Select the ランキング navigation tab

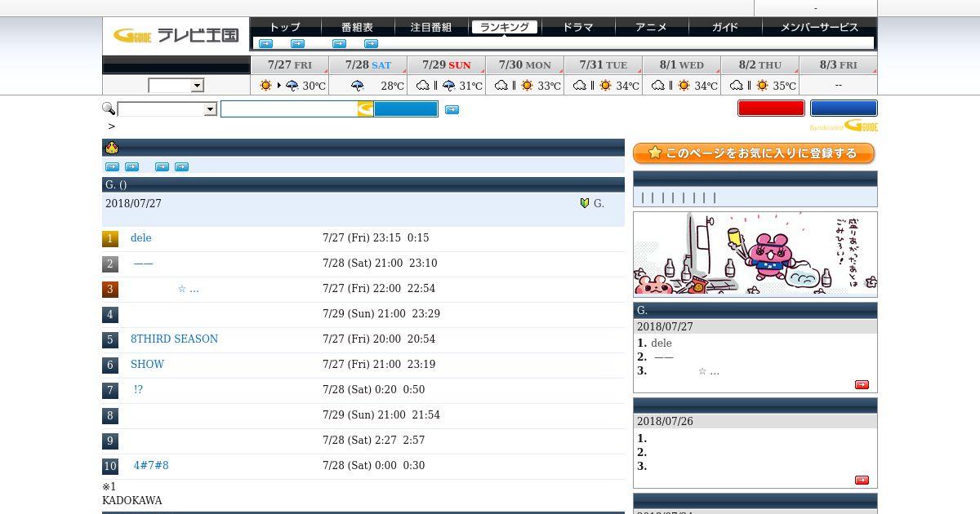(x=505, y=27)
